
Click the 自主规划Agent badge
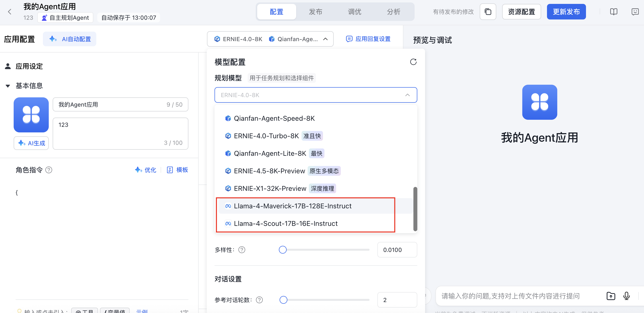pos(65,18)
